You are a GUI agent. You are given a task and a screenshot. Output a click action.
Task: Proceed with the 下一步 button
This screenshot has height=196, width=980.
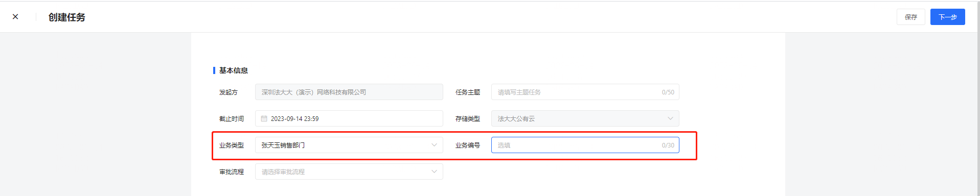948,17
